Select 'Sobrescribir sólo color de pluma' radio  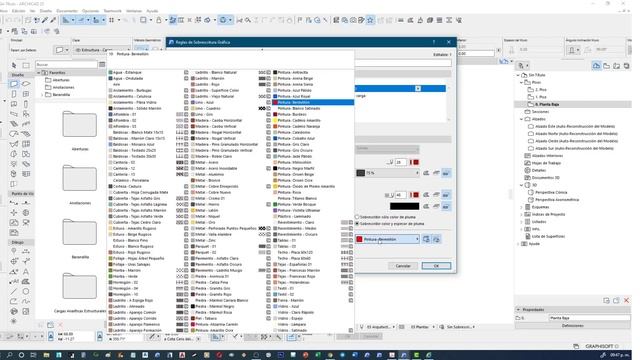click(x=357, y=217)
